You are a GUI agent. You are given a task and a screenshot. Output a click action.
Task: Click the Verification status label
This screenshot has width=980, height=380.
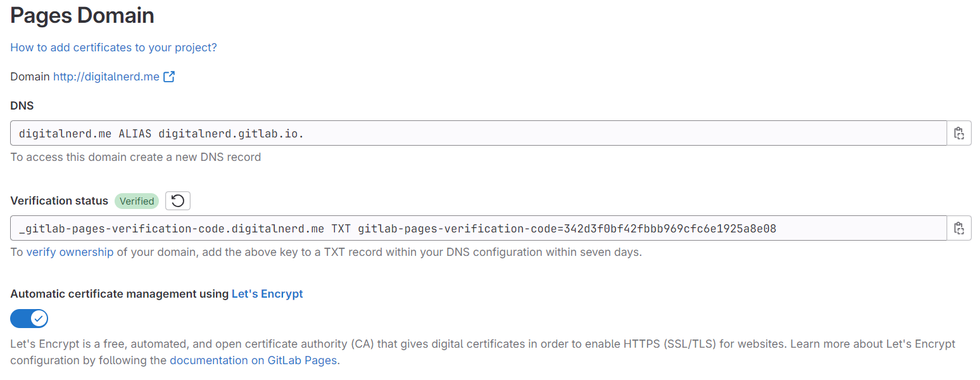[60, 201]
